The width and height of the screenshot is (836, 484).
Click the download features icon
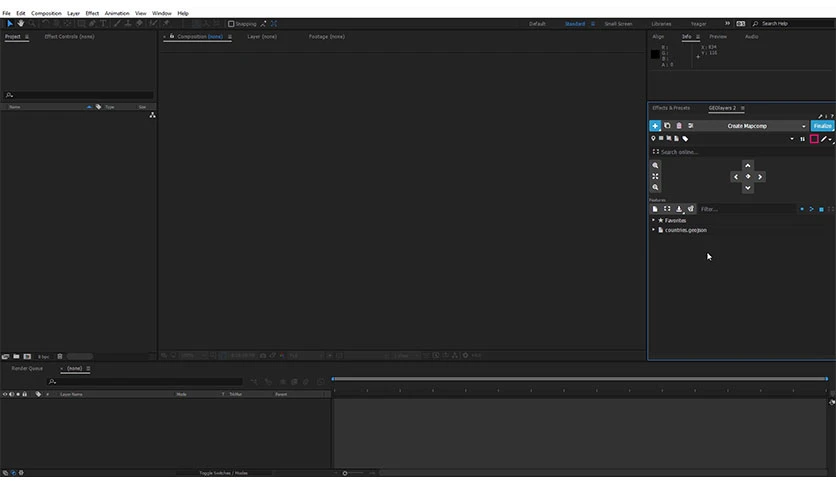[x=679, y=209]
